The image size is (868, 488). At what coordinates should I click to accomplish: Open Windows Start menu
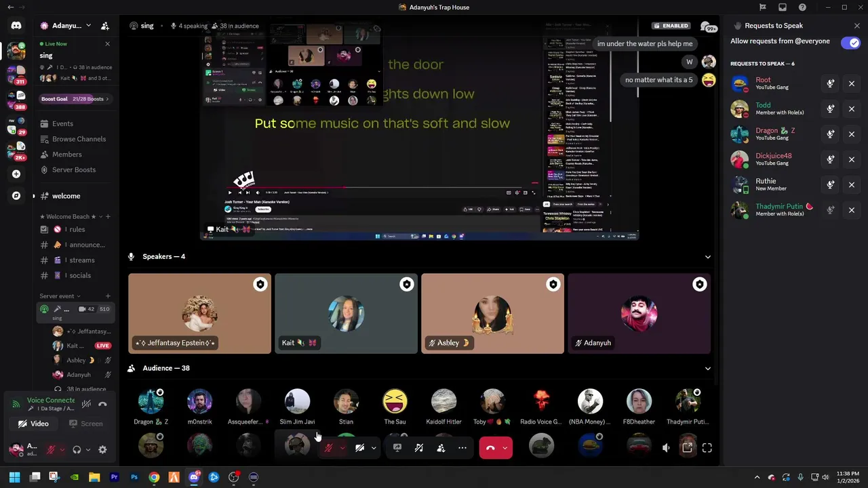coord(14,477)
